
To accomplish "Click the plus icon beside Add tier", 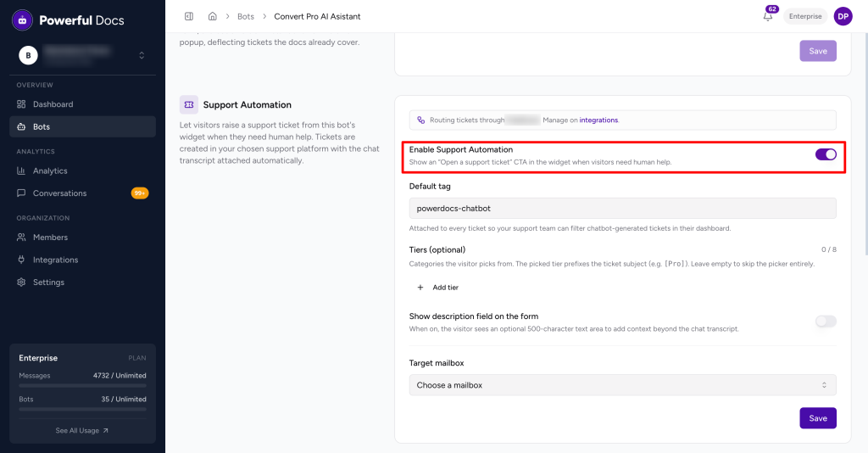I will tap(420, 288).
